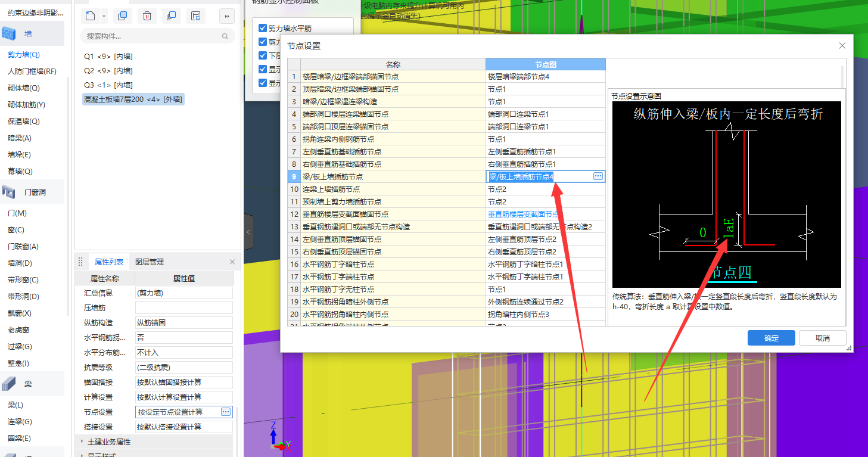Select 剪力墙(Q) in component tree
This screenshot has height=457, width=868.
point(24,54)
